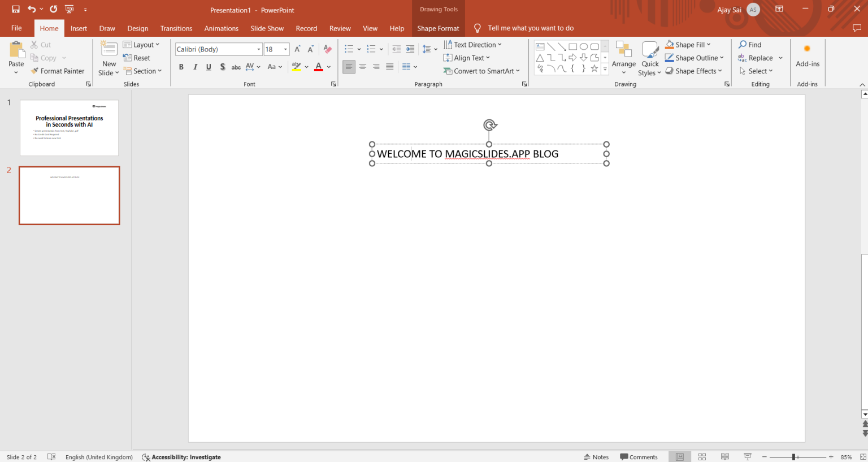Toggle Bold formatting

[181, 67]
